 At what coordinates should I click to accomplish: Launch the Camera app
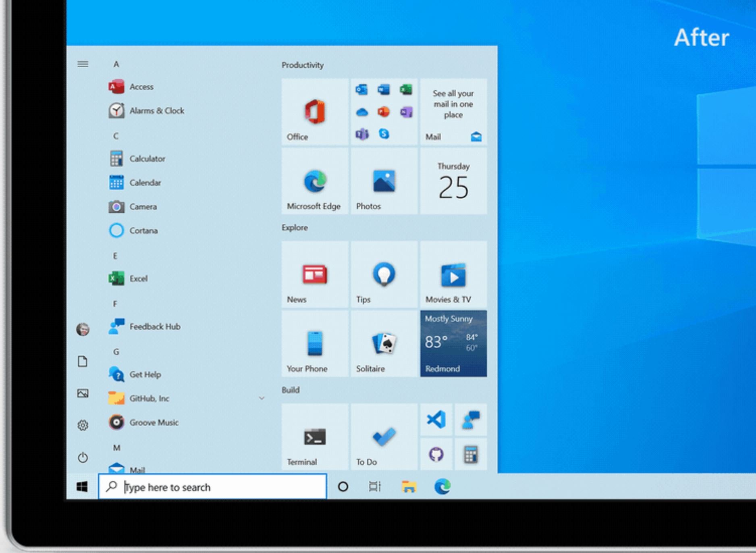(143, 207)
